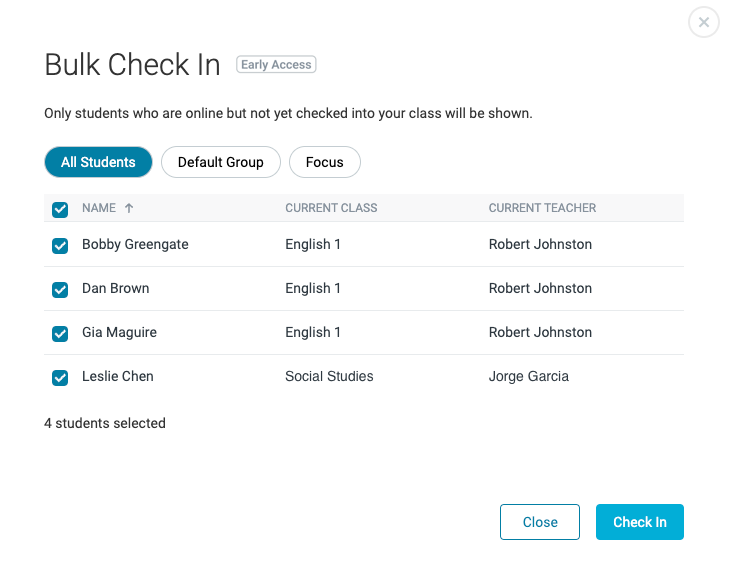Deselect Dan Brown's checkbox
The height and width of the screenshot is (565, 729).
(60, 289)
